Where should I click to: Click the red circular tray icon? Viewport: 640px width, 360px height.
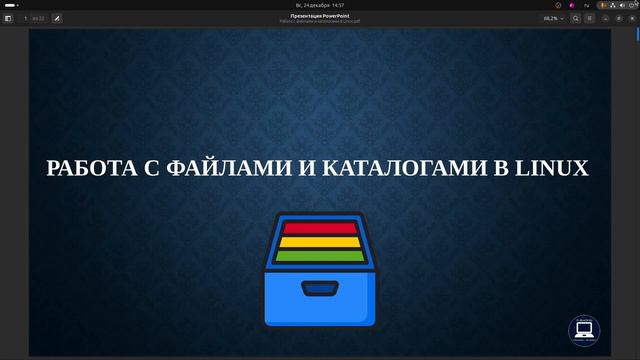(x=558, y=5)
